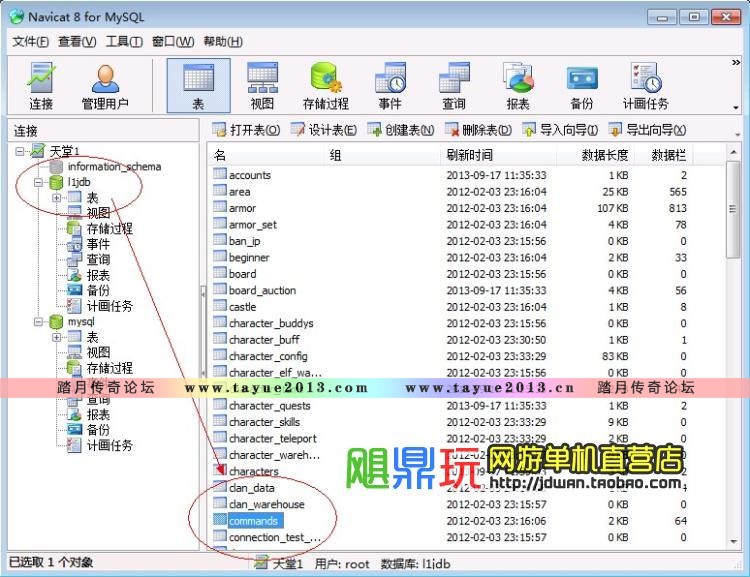Viewport: 750px width, 577px height.
Task: Open 报表 (Report) toolbar icon
Action: pos(518,86)
